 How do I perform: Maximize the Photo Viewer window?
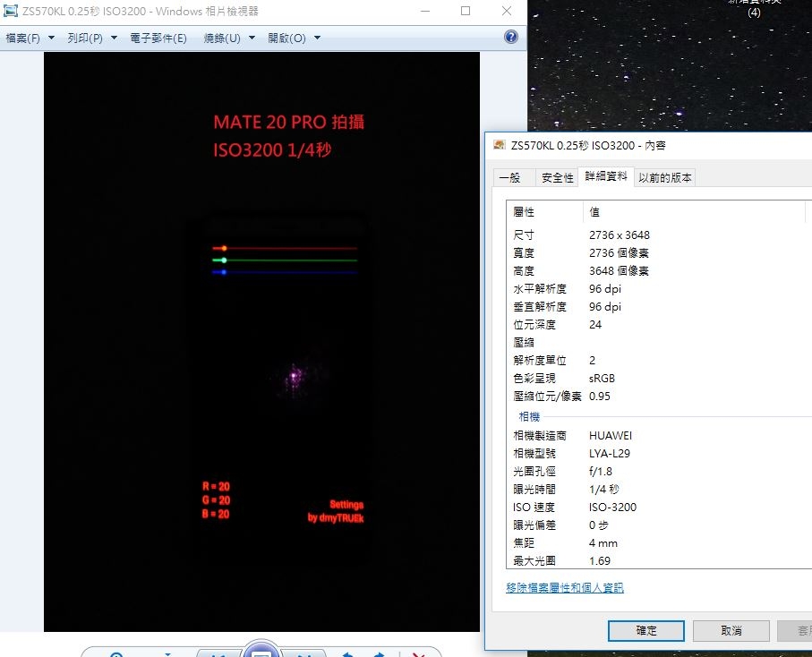(466, 11)
